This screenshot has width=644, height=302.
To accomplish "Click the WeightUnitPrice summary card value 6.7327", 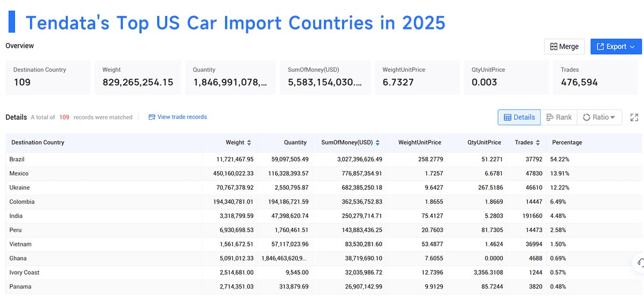I will click(399, 82).
